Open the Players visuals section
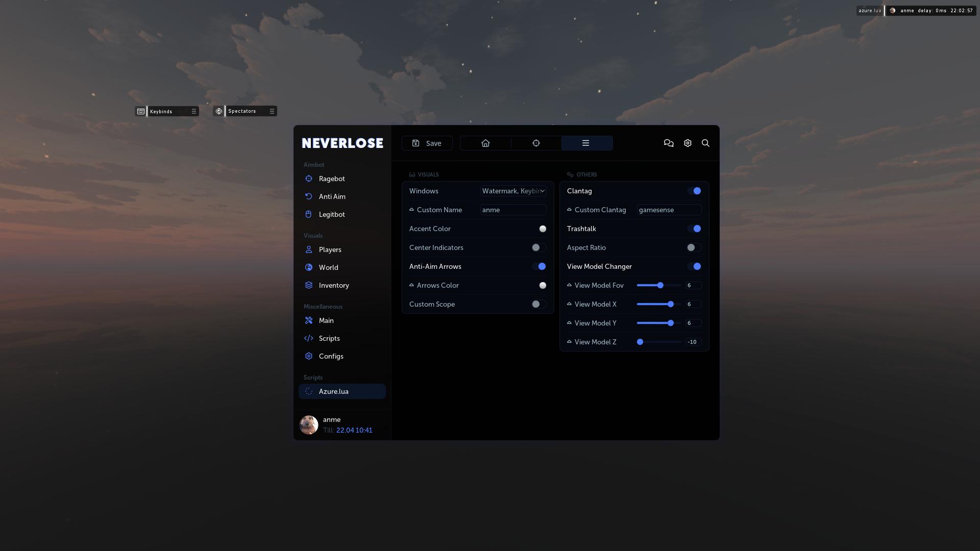The height and width of the screenshot is (551, 980). point(330,249)
